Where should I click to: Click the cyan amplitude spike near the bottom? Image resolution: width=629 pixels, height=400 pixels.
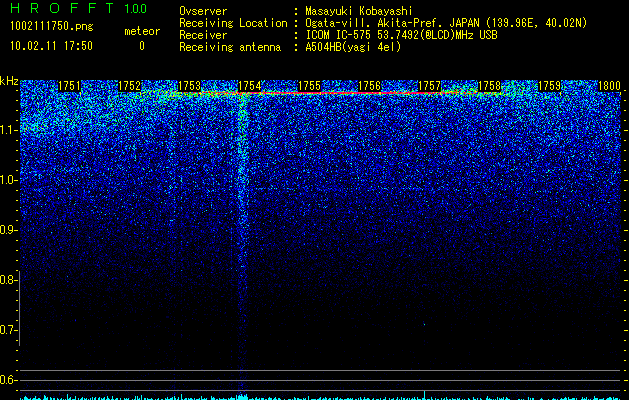[424, 394]
